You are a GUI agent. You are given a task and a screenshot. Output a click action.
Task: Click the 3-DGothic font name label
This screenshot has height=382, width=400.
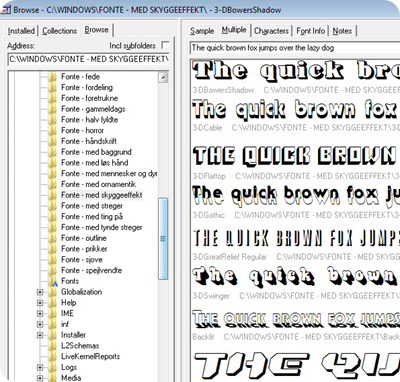209,215
